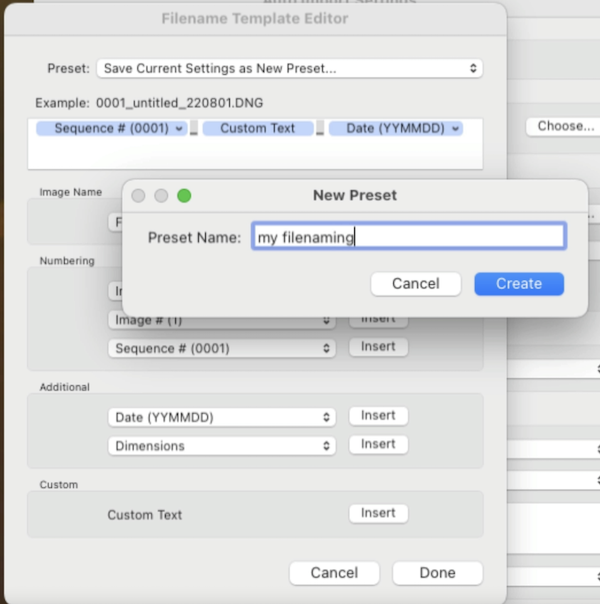Select the Custom Text token
Viewport: 600px width, 604px height.
pyautogui.click(x=258, y=128)
